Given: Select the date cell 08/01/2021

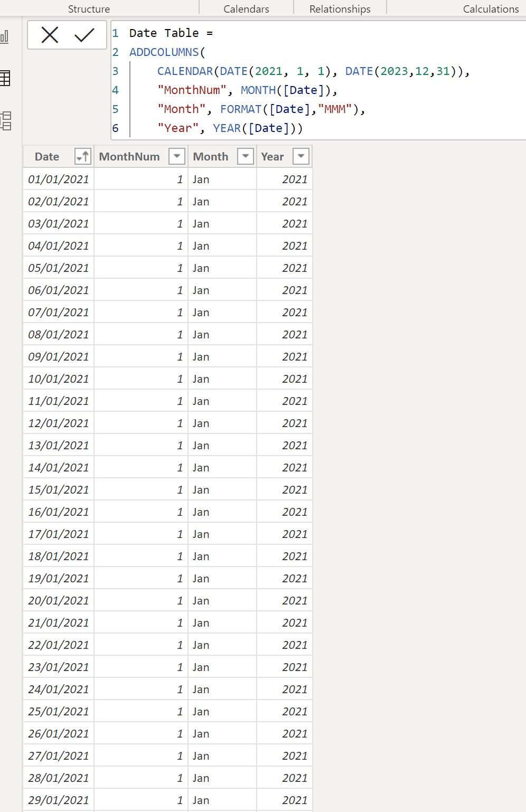Looking at the screenshot, I should coord(59,334).
